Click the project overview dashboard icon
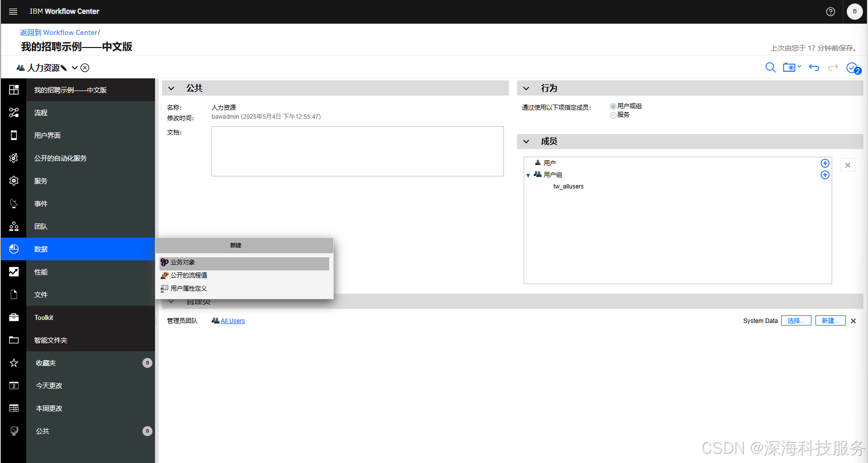868x463 pixels. click(x=14, y=89)
